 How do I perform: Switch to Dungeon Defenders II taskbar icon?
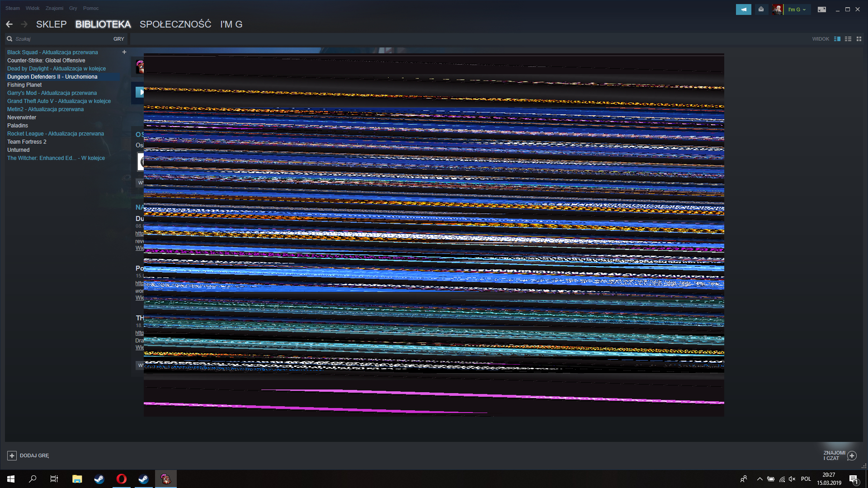pos(165,479)
